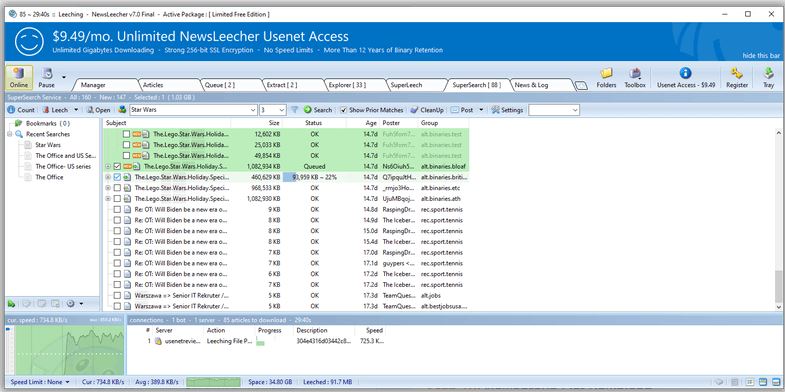Click the smiley logo in the banner

[29, 41]
